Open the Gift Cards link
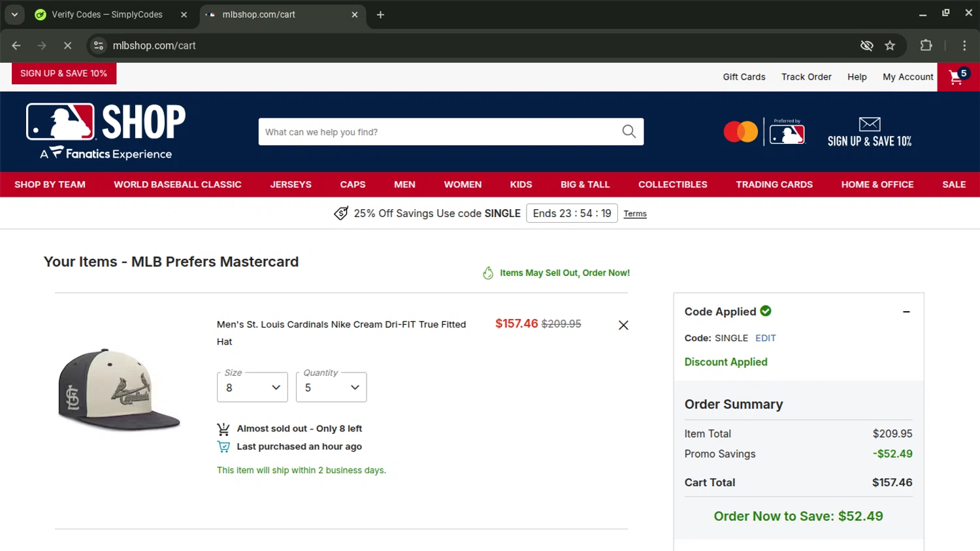 point(744,76)
